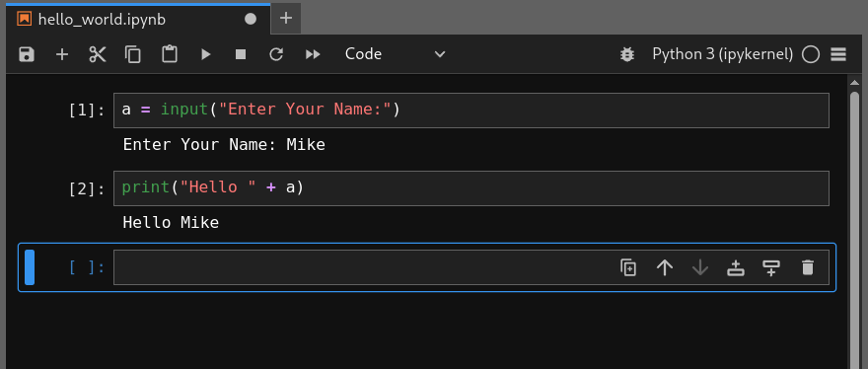Click the empty [ ]: prompt of active cell
Screen dimensions: 868x369
(x=87, y=267)
